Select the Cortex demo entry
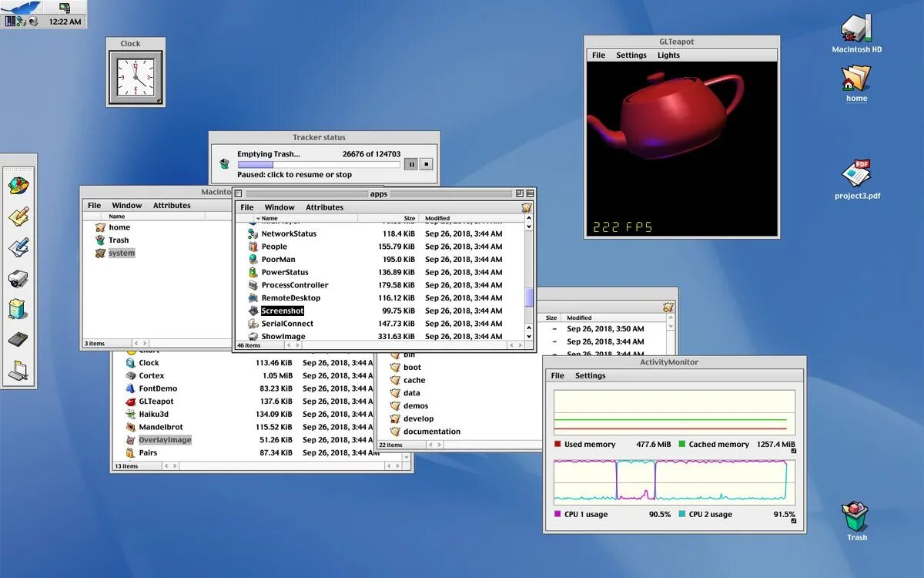 coord(152,376)
